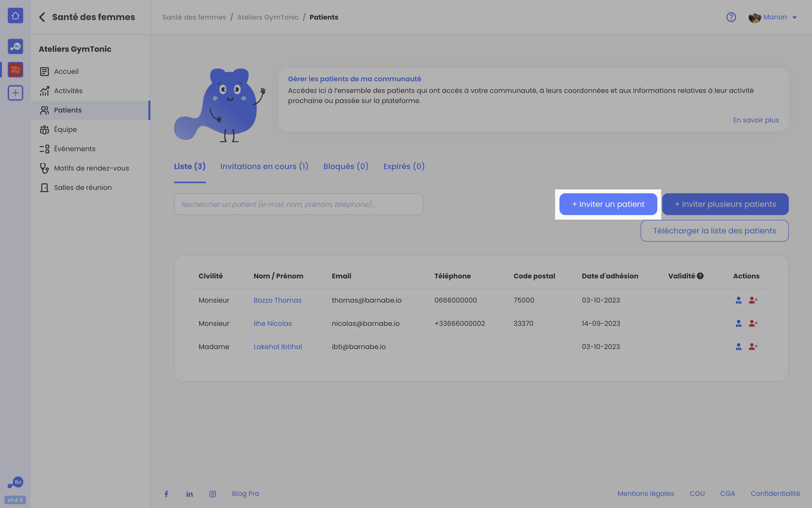Open the Barnabe Ba workspace icon
The image size is (812, 508).
[x=15, y=46]
